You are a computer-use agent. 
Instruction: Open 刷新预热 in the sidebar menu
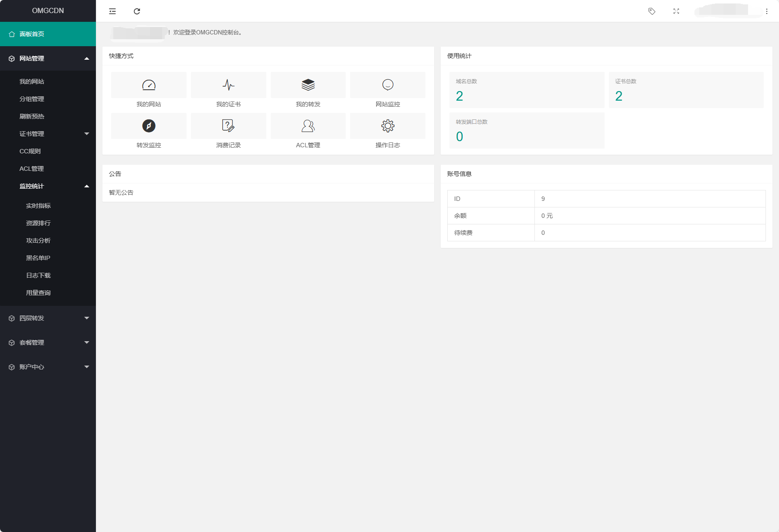[x=32, y=116]
